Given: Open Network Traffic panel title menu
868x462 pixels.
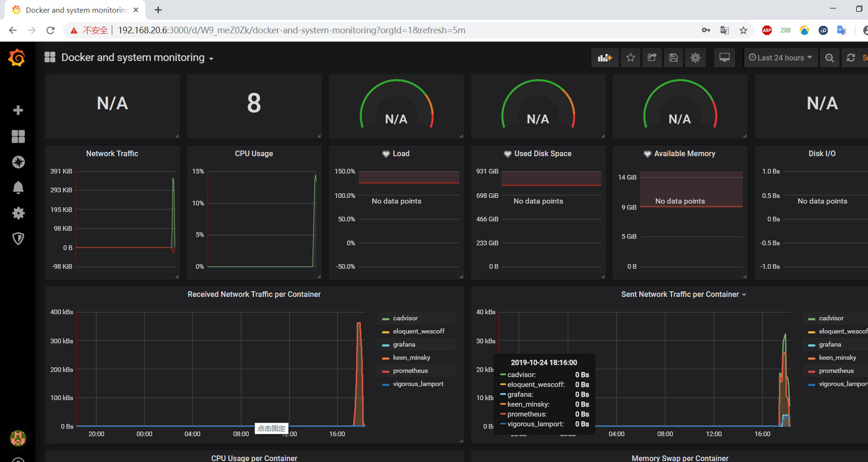Looking at the screenshot, I should [112, 154].
